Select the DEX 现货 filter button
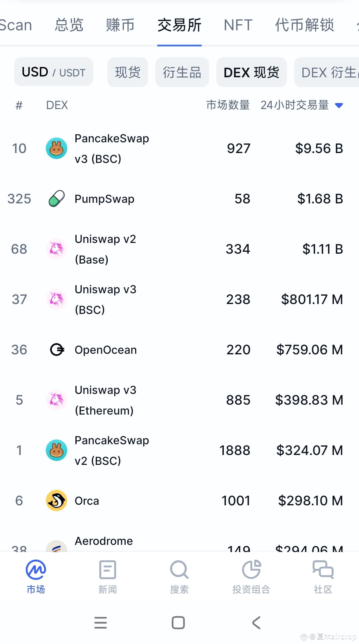This screenshot has width=359, height=644. point(252,72)
